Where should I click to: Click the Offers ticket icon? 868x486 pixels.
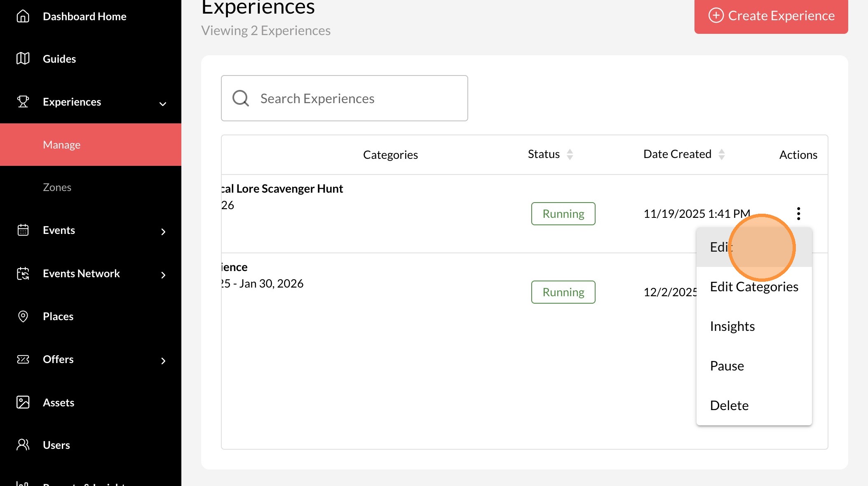click(23, 359)
